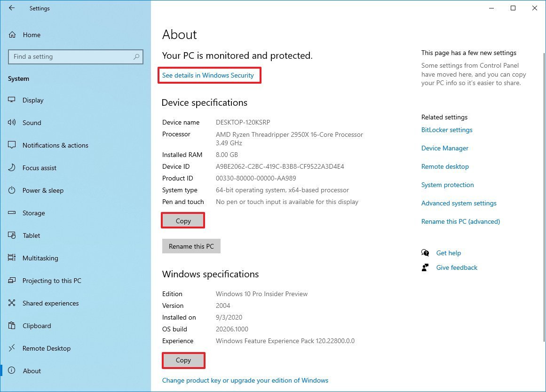Open Advanced system settings link

point(459,204)
